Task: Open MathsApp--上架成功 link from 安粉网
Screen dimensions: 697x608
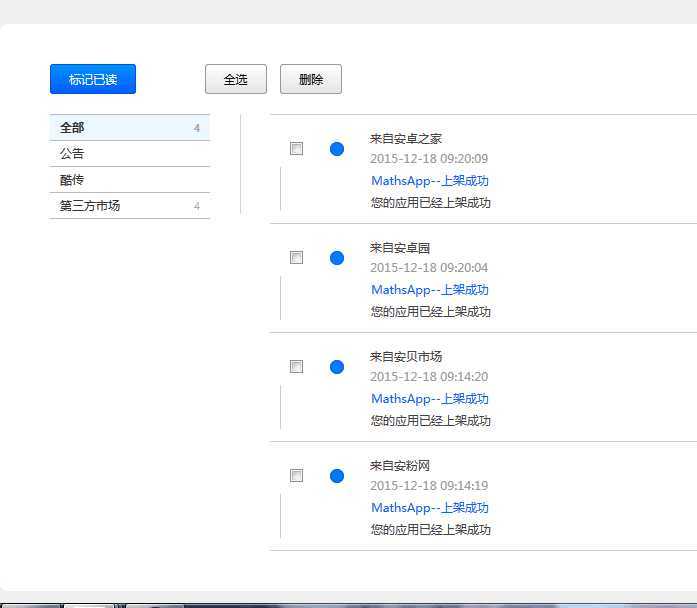Action: click(430, 508)
